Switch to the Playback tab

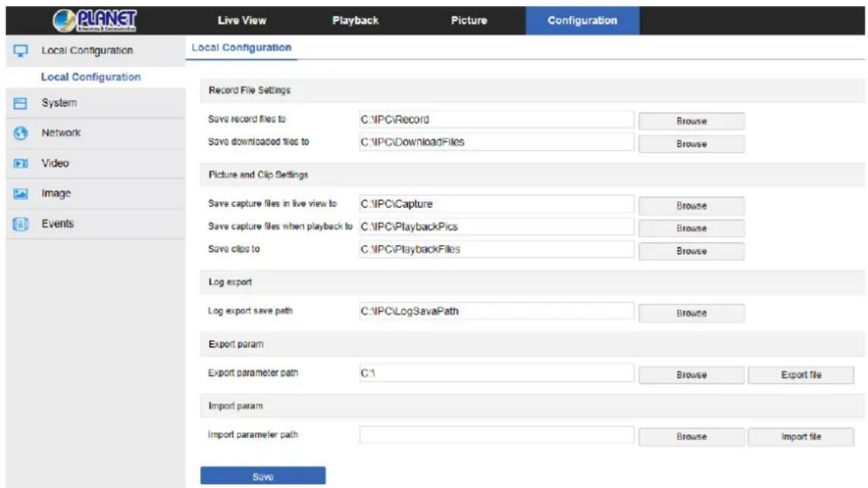355,20
